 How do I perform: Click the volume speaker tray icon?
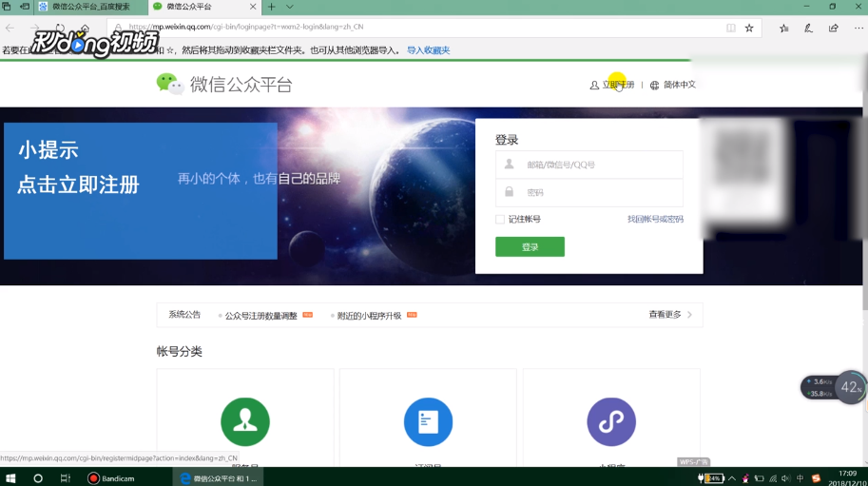(785, 478)
